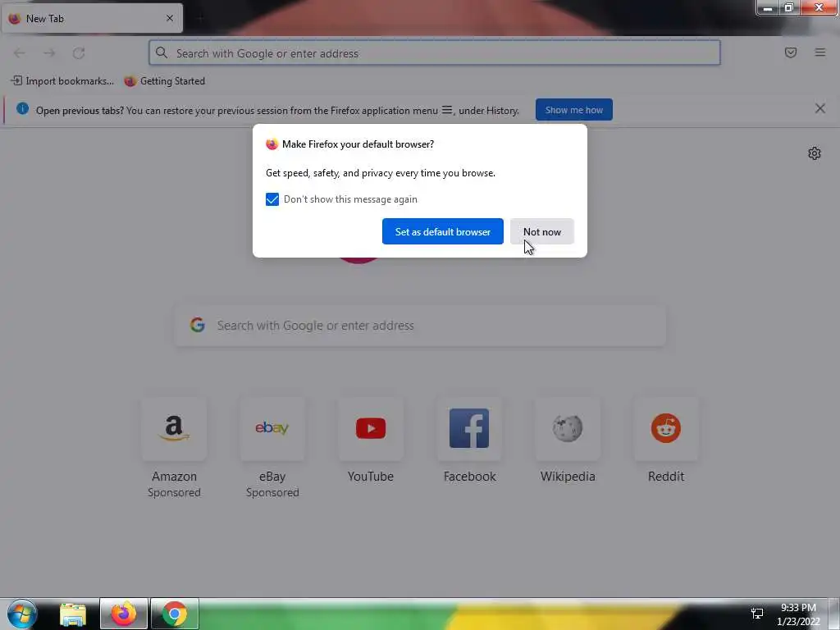The width and height of the screenshot is (840, 630).
Task: Click the info icon in the notification bar
Action: coord(22,109)
